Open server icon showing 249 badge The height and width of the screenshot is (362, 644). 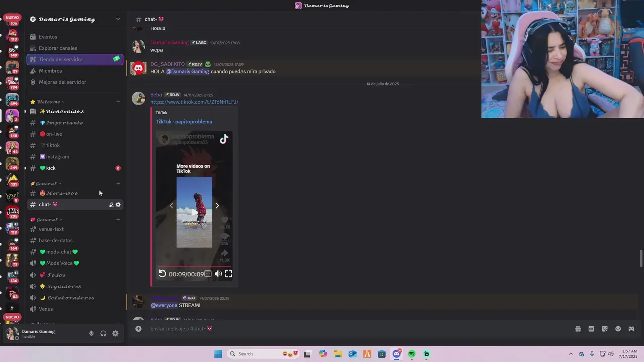click(x=12, y=163)
